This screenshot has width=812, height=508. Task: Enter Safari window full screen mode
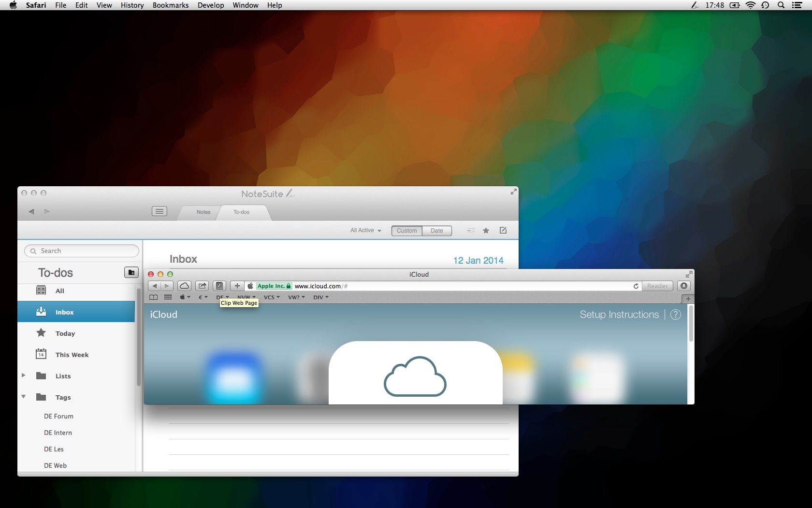pyautogui.click(x=689, y=274)
